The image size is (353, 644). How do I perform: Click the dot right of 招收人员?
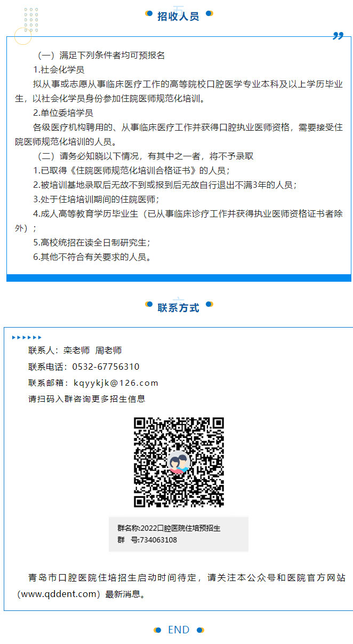pyautogui.click(x=209, y=13)
